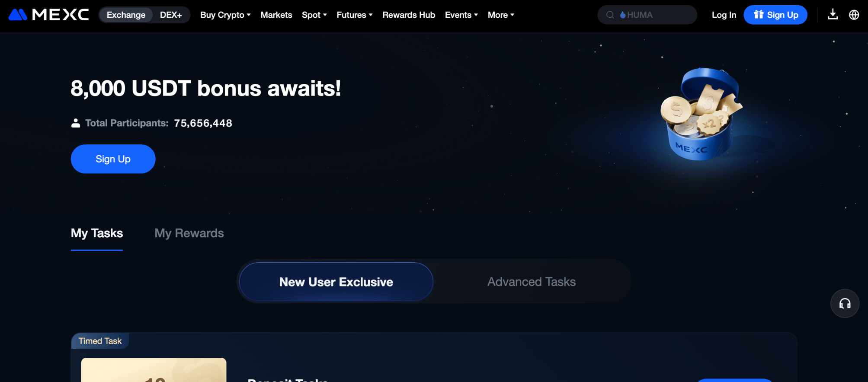Image resolution: width=868 pixels, height=382 pixels.
Task: Click the Log In link
Action: (724, 15)
